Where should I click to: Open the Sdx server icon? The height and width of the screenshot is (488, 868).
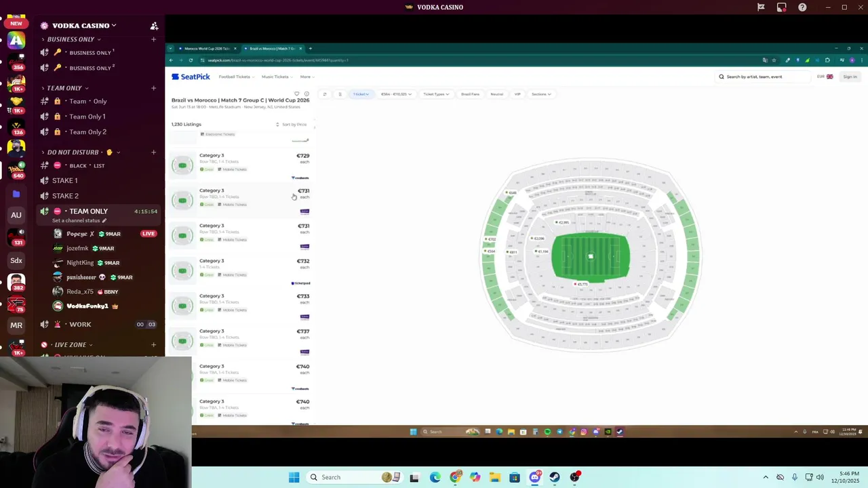point(16,260)
